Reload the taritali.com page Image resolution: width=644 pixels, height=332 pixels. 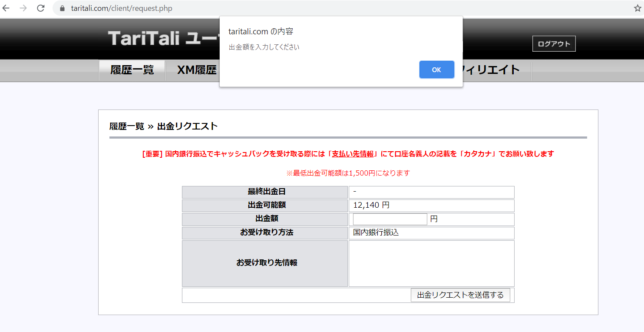pos(41,8)
